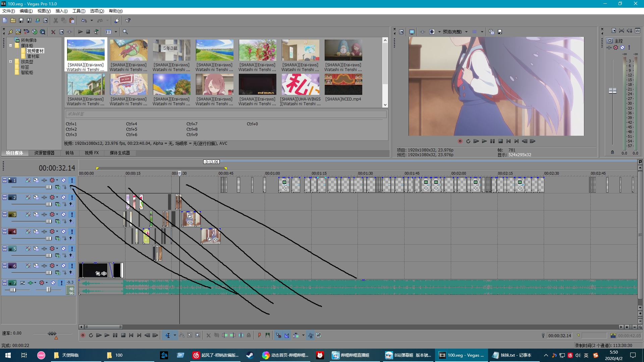The height and width of the screenshot is (362, 644).
Task: Start preview of the selected media file
Action: (80, 32)
